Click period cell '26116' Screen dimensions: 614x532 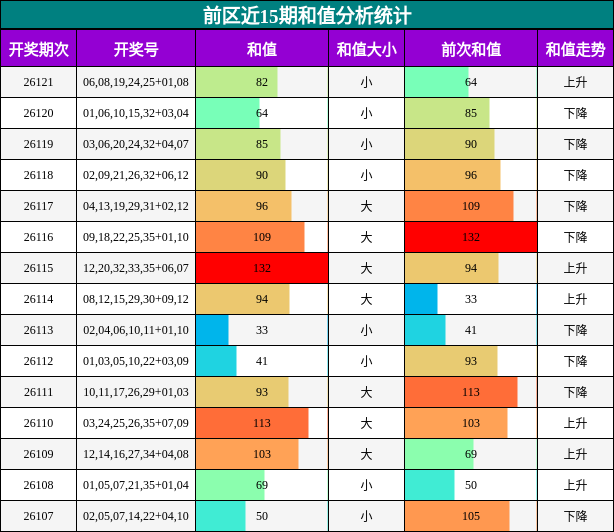pos(38,237)
